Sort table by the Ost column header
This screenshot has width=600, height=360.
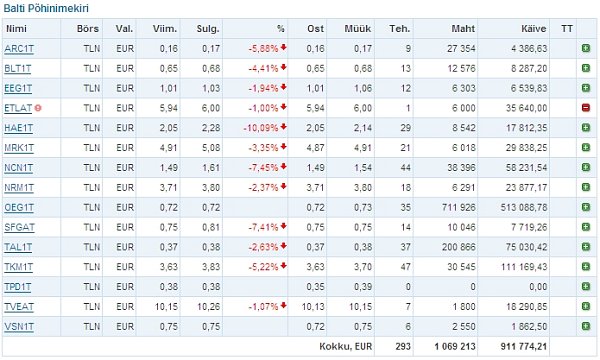[315, 29]
